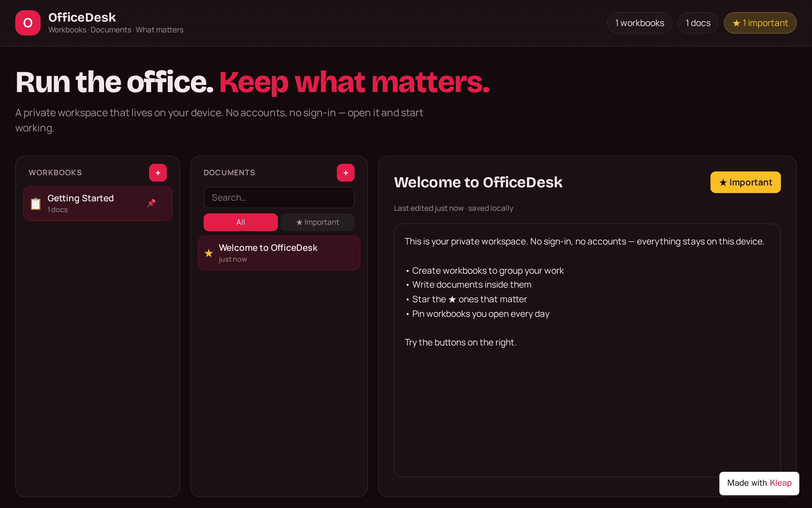Click the OfficeDesk red logo icon

28,23
